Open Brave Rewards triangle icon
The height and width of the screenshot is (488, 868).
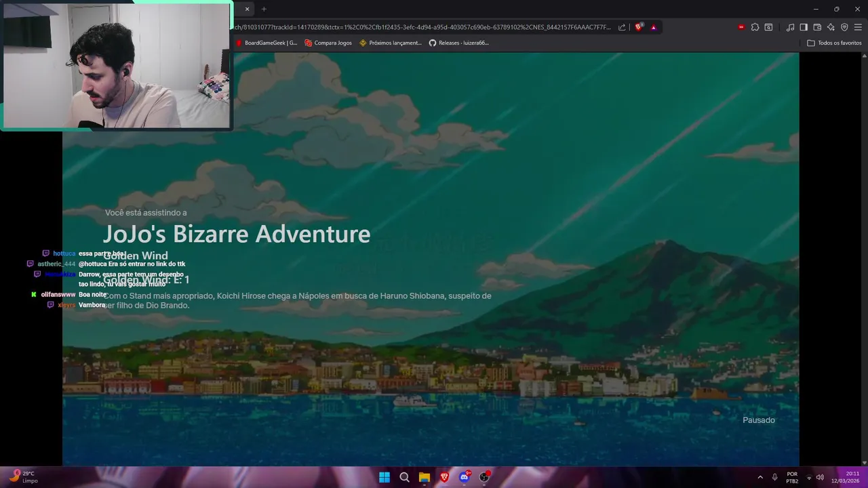(x=654, y=27)
